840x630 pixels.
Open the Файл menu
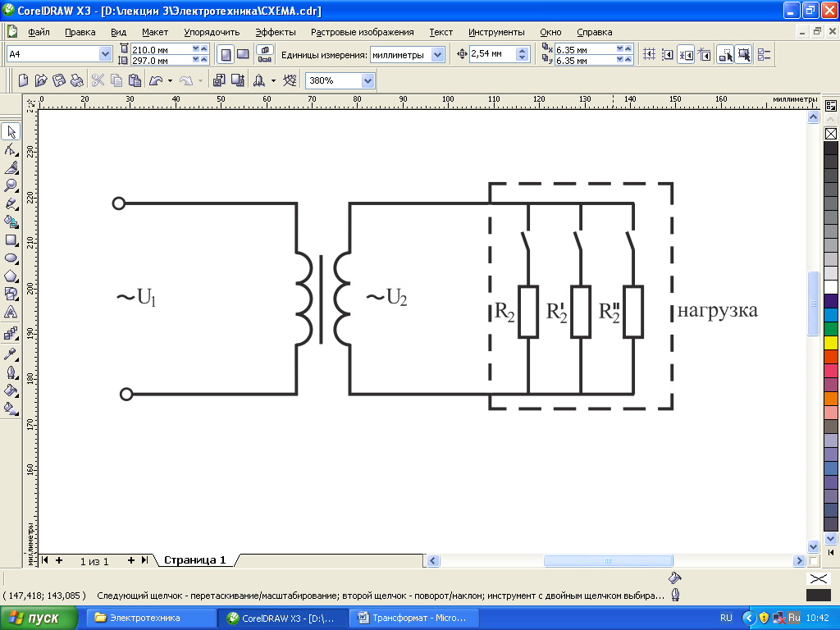[x=39, y=32]
